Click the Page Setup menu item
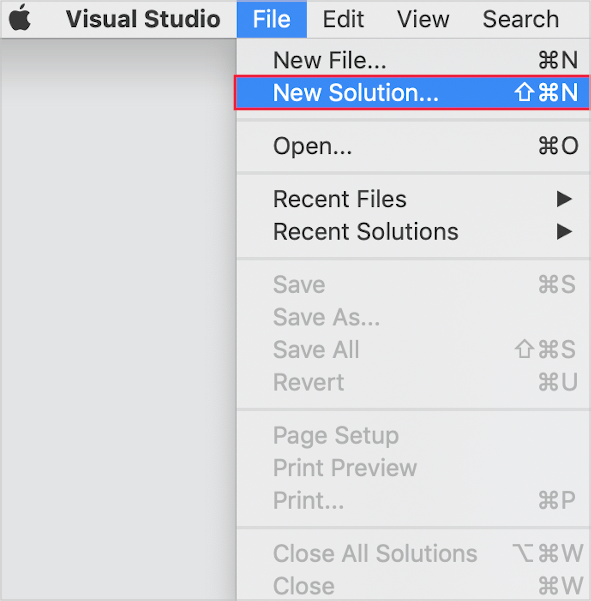The image size is (591, 601). (x=413, y=435)
